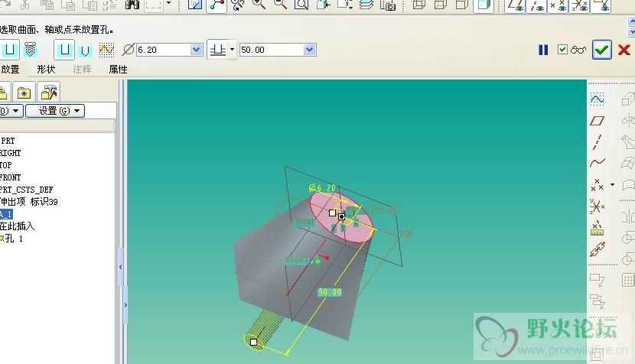
Task: Select 伸出项 标识39 feature in tree
Action: (x=29, y=202)
